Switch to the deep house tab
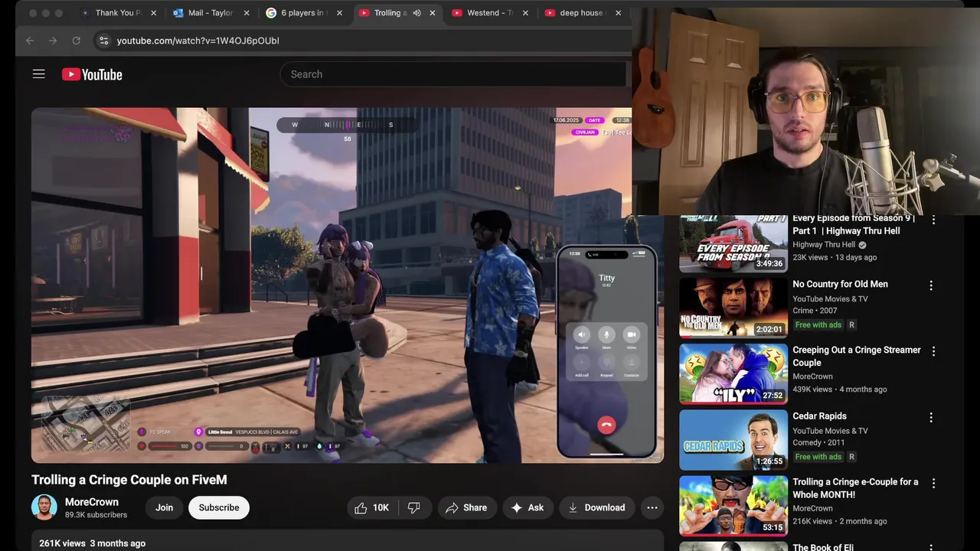This screenshot has width=980, height=551. tap(582, 13)
